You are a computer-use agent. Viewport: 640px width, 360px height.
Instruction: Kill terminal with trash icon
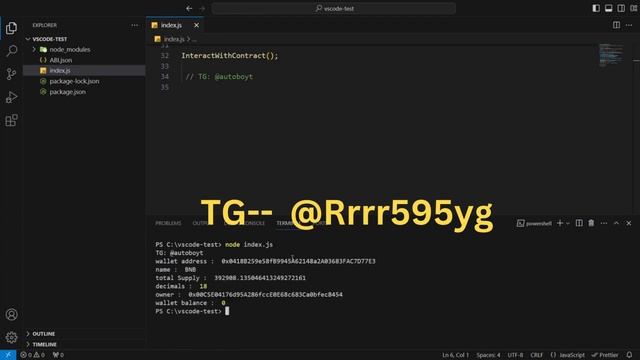[591, 223]
